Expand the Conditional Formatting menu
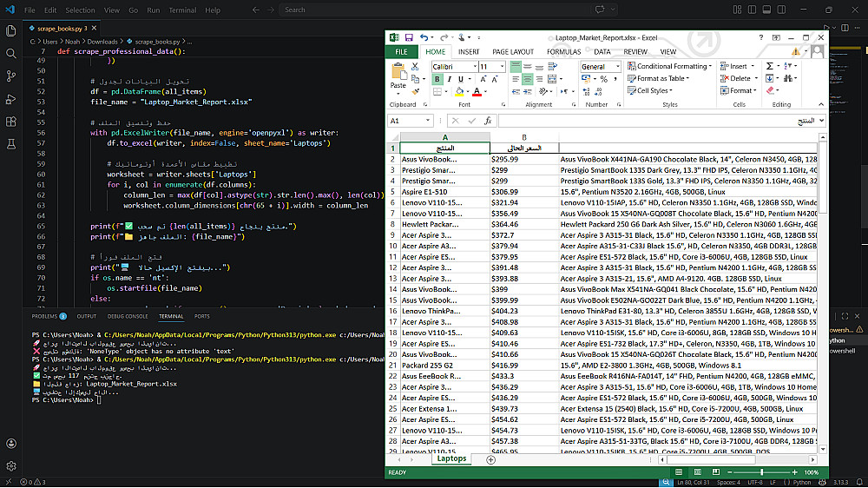This screenshot has width=868, height=488. 673,66
